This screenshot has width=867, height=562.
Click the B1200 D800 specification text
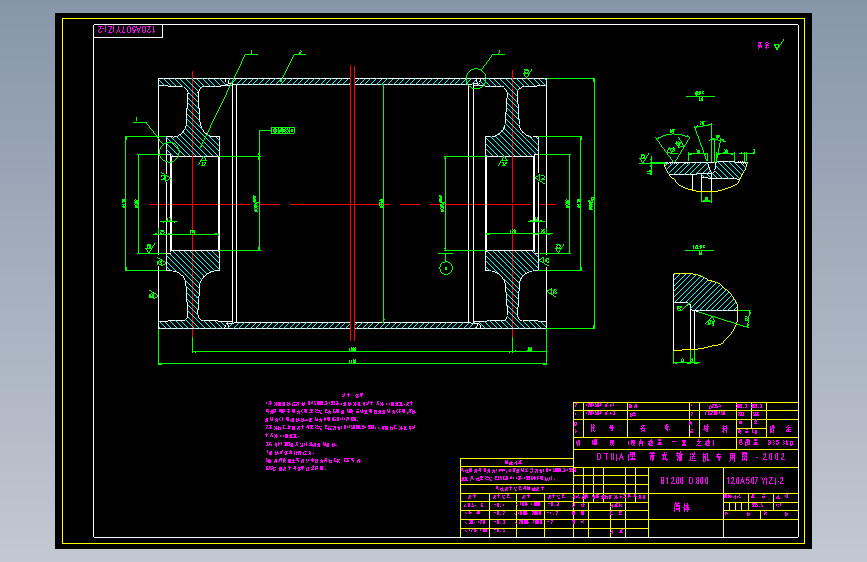coord(685,481)
